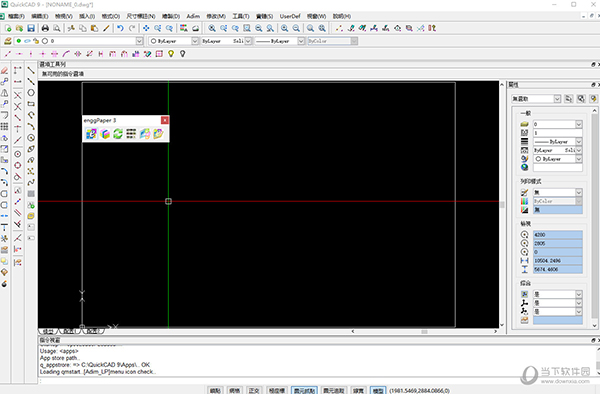The height and width of the screenshot is (394, 600).
Task: Click the Open file folder icon
Action: point(19,28)
